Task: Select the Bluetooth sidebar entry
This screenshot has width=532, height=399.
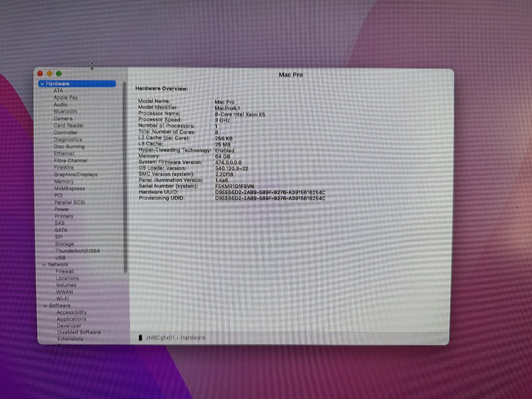Action: pyautogui.click(x=66, y=112)
